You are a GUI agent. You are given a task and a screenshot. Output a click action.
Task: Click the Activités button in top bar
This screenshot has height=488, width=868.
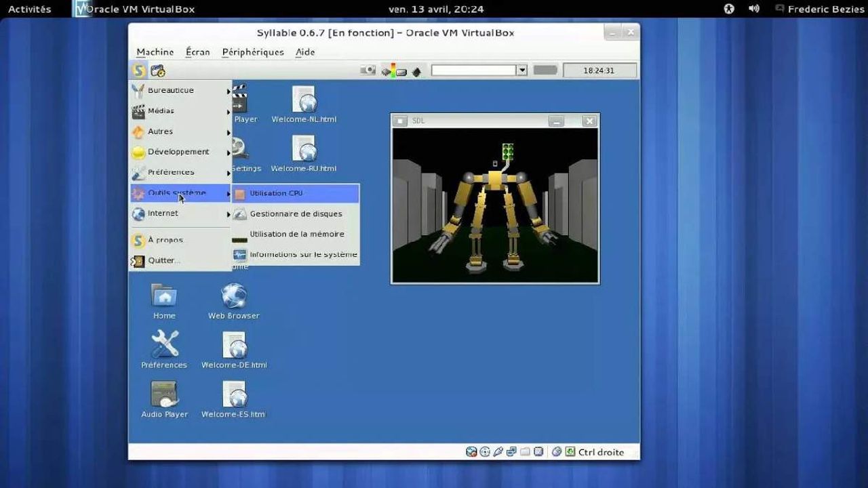pyautogui.click(x=29, y=9)
